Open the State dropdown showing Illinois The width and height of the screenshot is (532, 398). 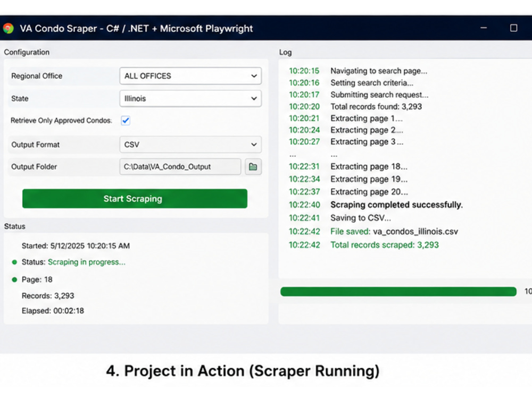pos(190,99)
